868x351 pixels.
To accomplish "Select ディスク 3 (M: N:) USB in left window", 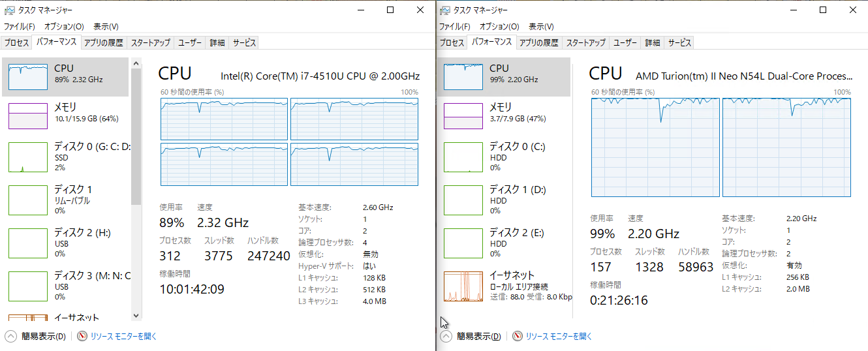I will click(x=67, y=286).
